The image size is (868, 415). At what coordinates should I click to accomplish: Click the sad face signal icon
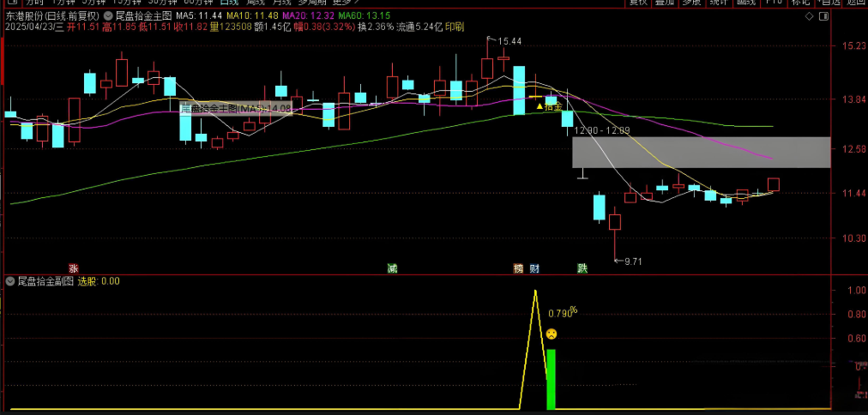click(x=552, y=334)
